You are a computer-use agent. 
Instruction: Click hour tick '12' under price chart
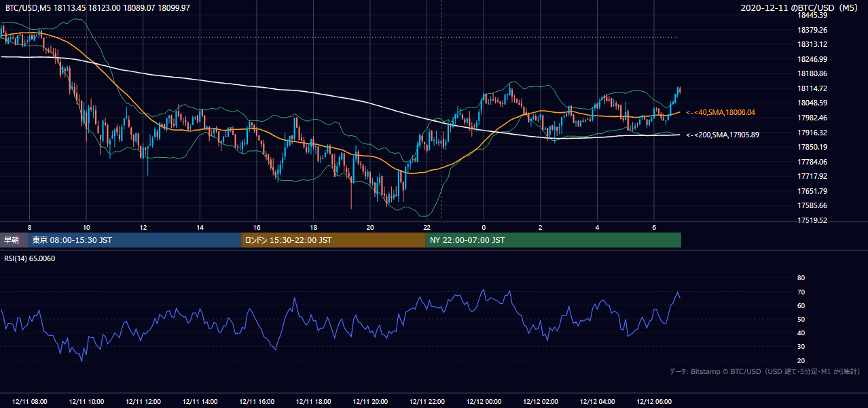click(143, 227)
